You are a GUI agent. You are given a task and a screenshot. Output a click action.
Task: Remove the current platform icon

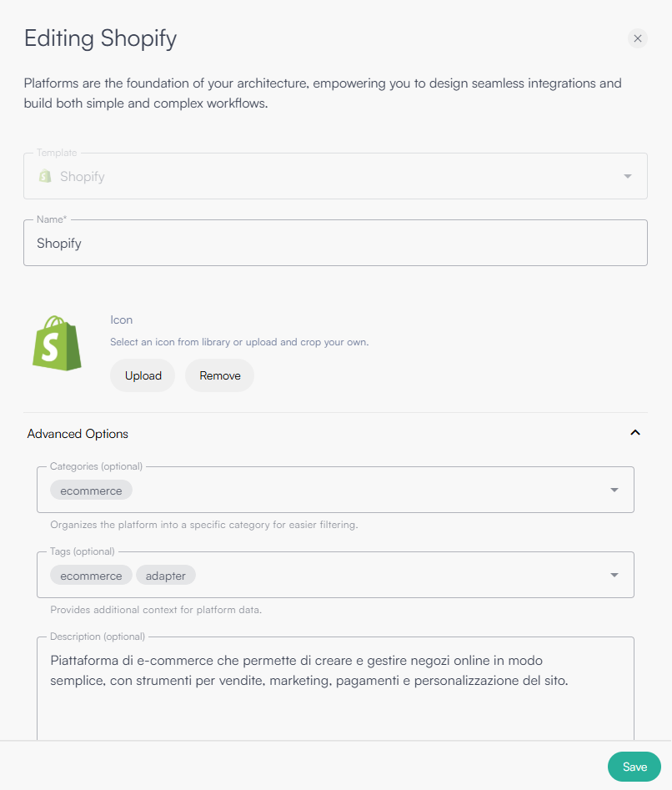pos(219,375)
